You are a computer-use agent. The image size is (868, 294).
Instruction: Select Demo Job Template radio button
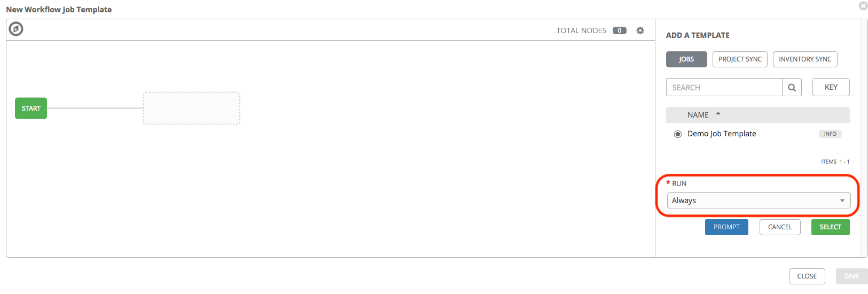click(x=678, y=134)
